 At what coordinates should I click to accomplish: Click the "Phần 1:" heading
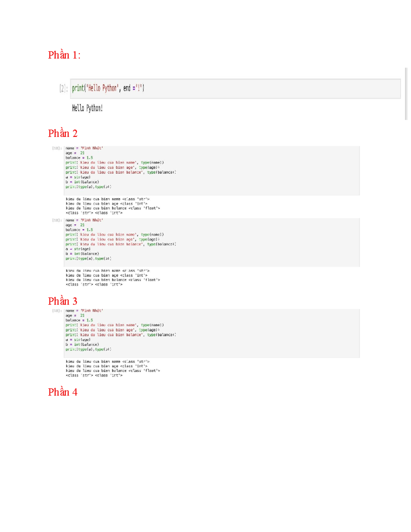tap(64, 55)
